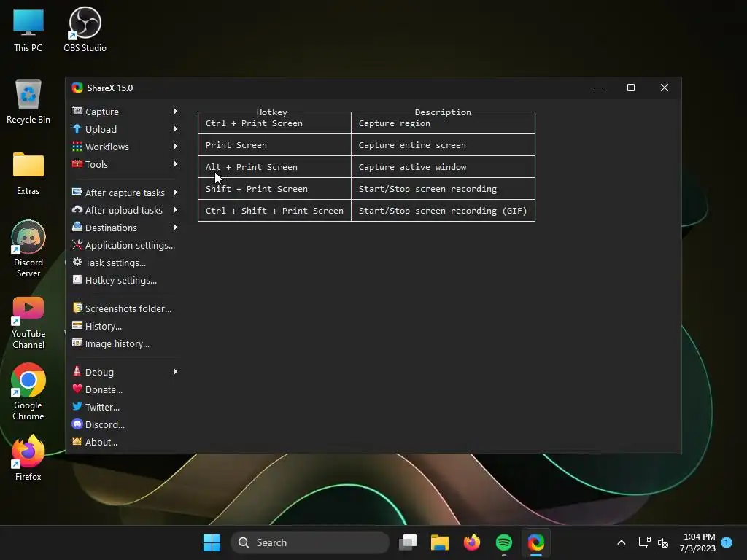The image size is (747, 560).
Task: Select the Google Chrome desktop shortcut
Action: 28,392
